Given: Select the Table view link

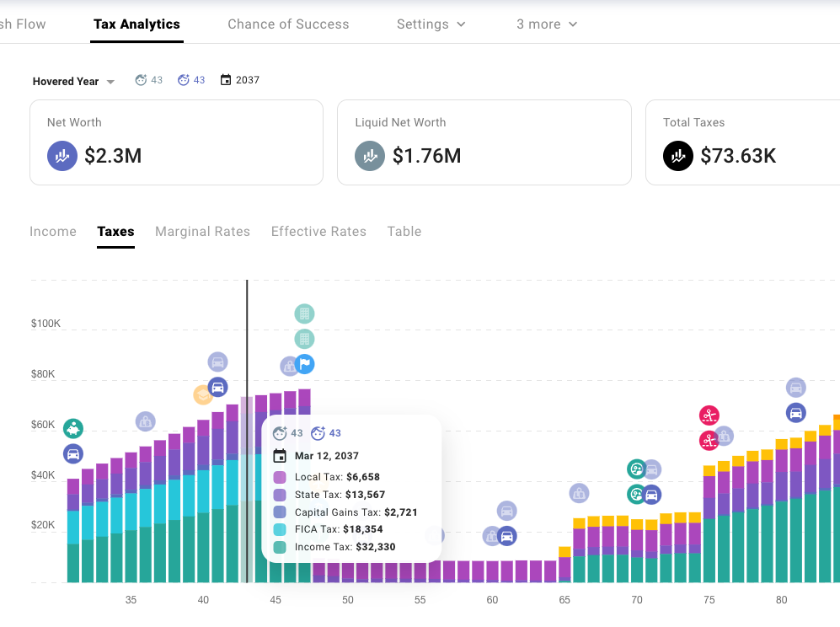Looking at the screenshot, I should tap(404, 231).
